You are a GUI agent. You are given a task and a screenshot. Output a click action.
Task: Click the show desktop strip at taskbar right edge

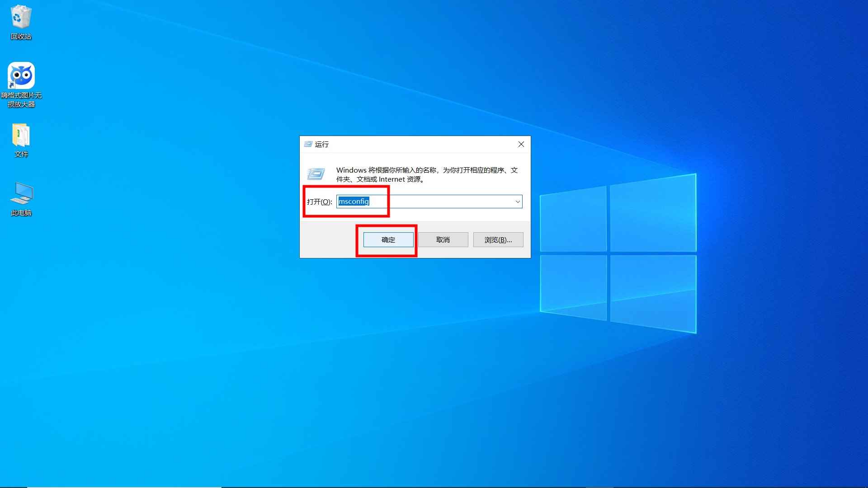pyautogui.click(x=866, y=486)
